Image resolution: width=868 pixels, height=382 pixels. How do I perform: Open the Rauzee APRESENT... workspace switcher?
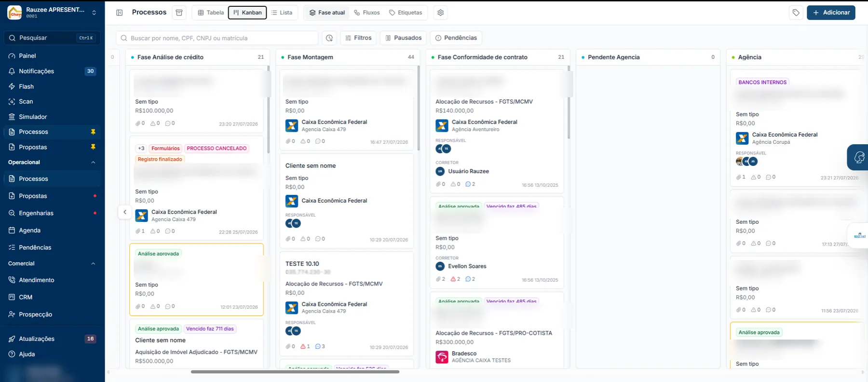point(52,13)
